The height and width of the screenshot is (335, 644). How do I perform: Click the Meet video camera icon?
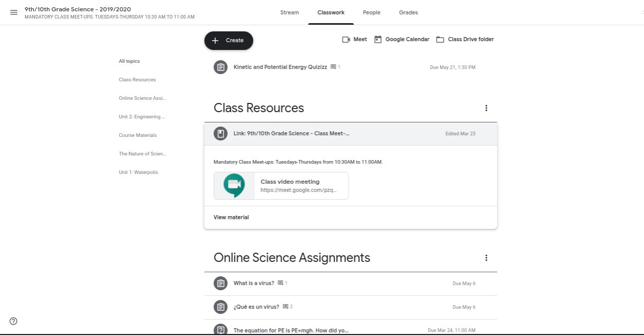(x=346, y=40)
